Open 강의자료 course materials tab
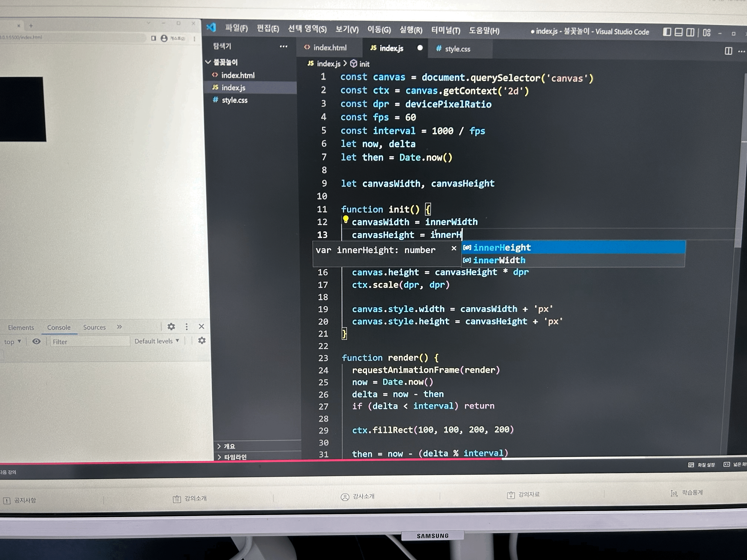The height and width of the screenshot is (560, 747). coord(523,495)
